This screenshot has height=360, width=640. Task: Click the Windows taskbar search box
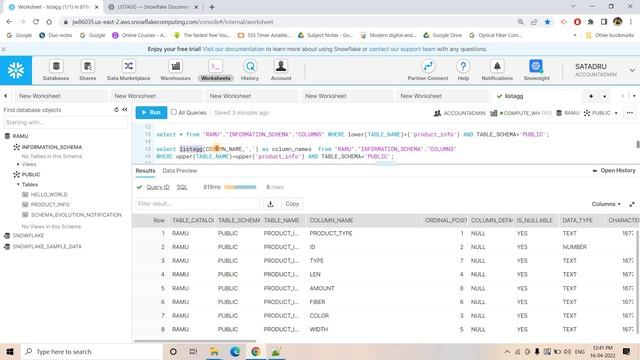click(x=91, y=351)
